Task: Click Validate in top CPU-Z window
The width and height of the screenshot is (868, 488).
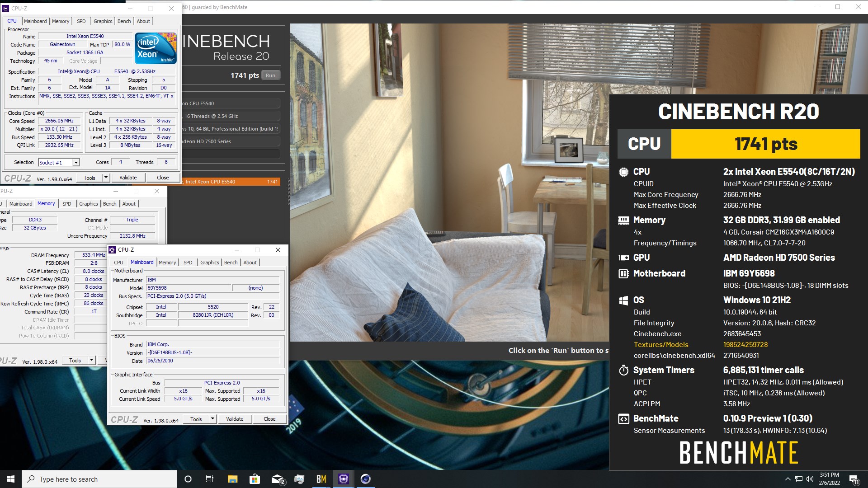Action: coord(128,178)
